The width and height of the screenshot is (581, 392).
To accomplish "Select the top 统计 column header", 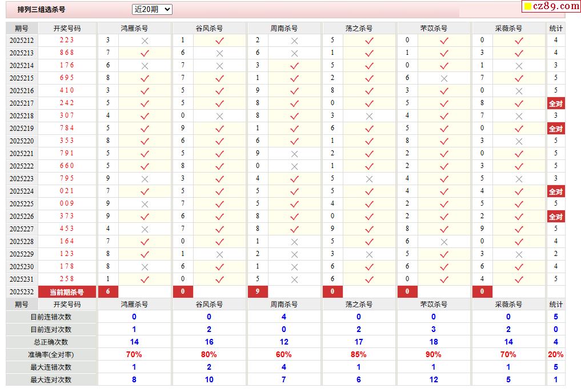I will [x=556, y=28].
